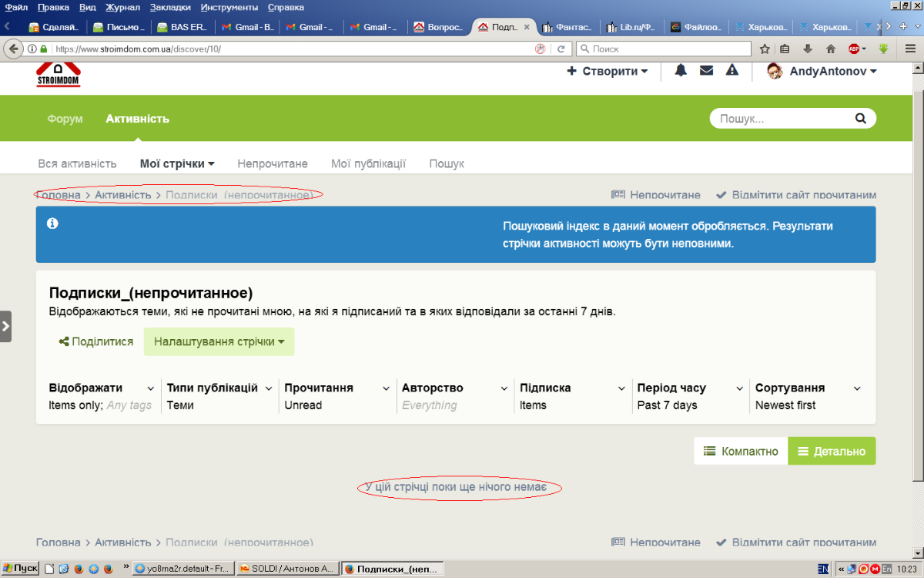Click the Windows Пуск start button
924x578 pixels.
[20, 569]
